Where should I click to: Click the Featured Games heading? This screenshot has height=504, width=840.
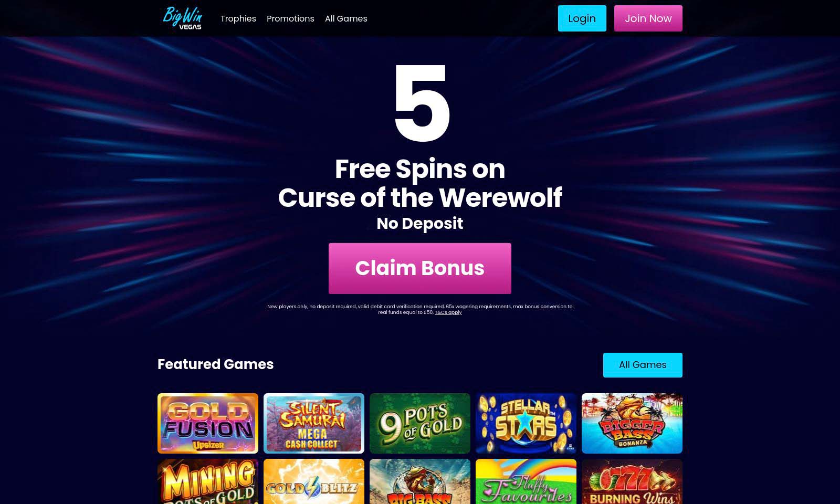pyautogui.click(x=215, y=364)
